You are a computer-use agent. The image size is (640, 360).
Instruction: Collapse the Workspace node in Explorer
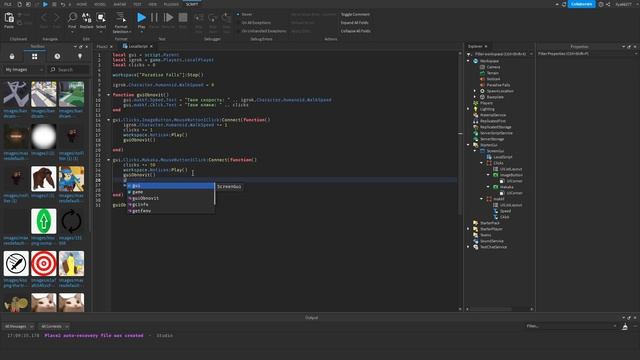[469, 61]
